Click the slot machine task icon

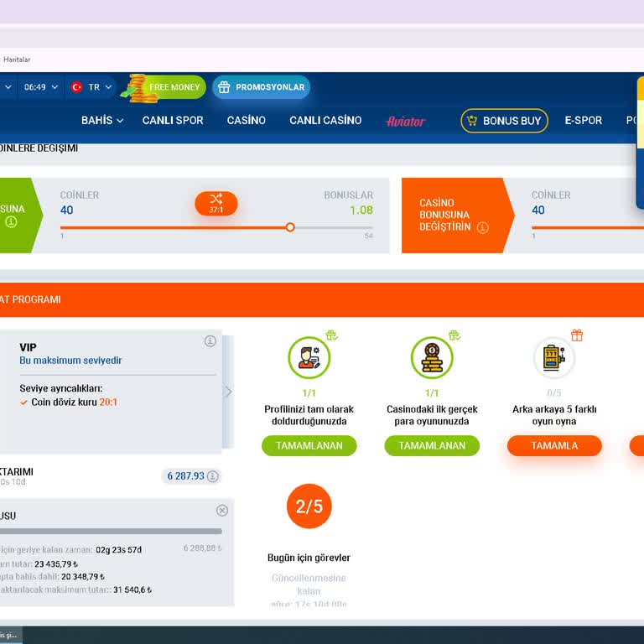click(554, 358)
